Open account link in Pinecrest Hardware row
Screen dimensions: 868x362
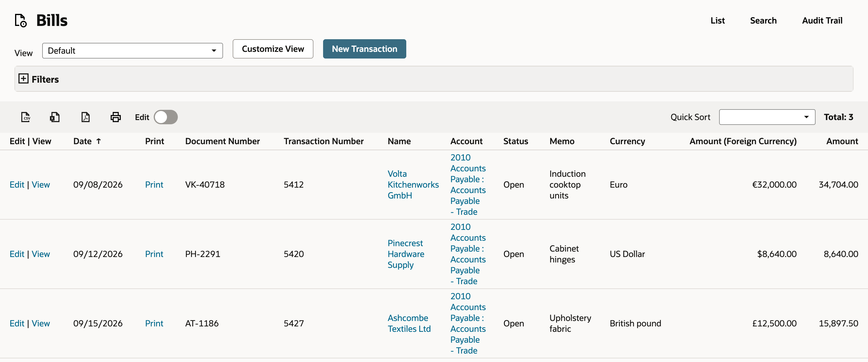(468, 254)
